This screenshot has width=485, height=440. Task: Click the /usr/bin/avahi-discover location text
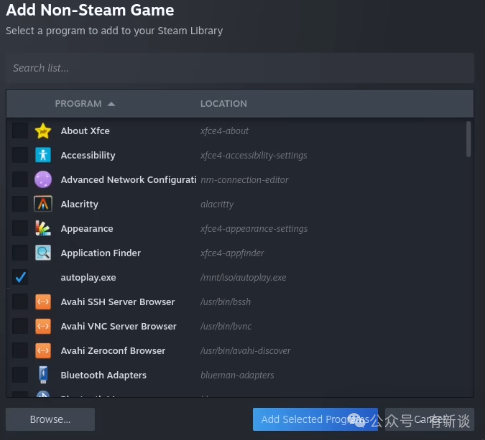[245, 351]
